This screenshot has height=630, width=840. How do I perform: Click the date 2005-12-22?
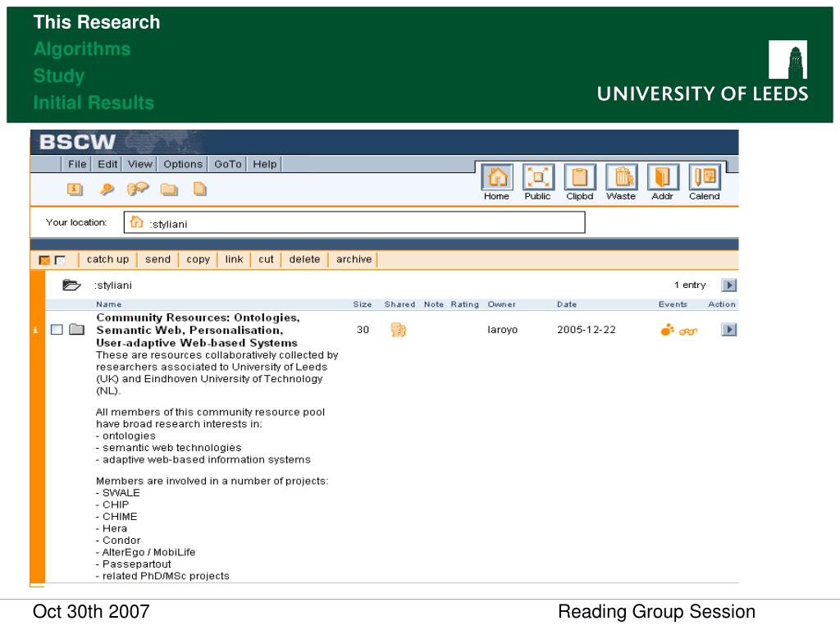[x=586, y=330]
